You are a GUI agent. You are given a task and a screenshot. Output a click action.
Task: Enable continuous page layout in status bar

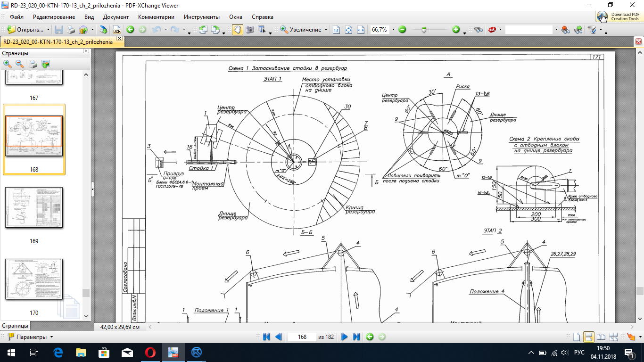(588, 337)
